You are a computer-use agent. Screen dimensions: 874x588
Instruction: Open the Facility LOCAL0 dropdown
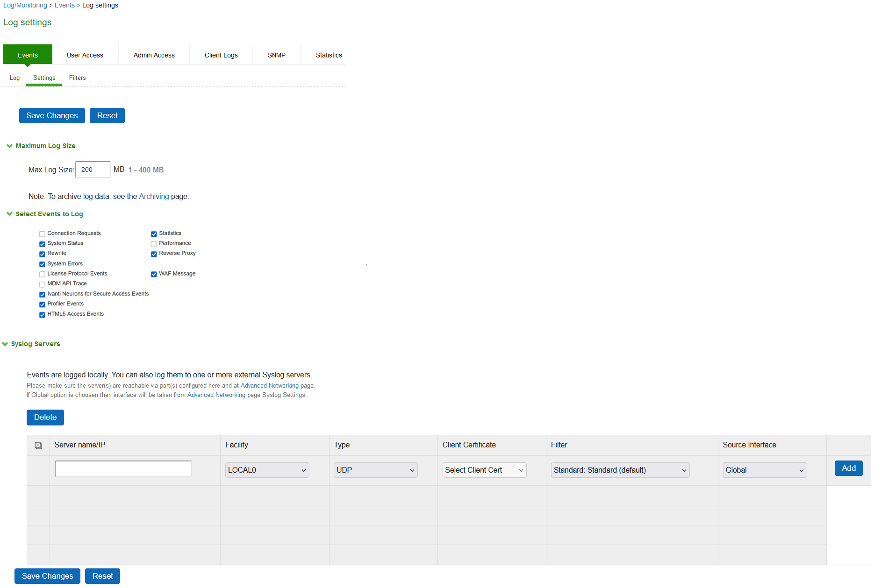click(267, 470)
